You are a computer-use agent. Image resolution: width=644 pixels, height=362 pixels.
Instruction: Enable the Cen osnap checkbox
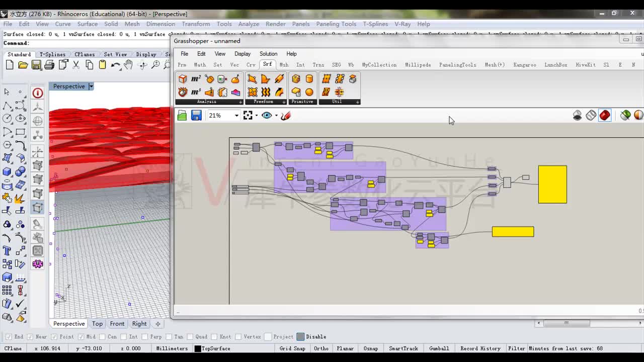coord(102,337)
